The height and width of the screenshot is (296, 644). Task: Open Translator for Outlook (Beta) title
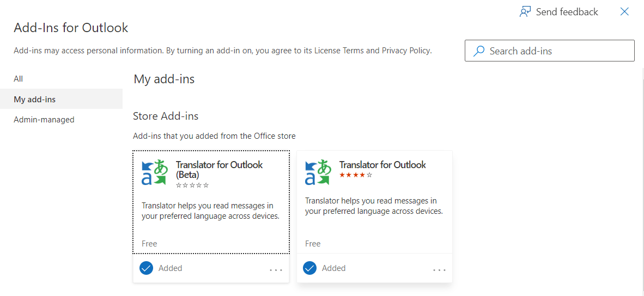[x=220, y=170]
